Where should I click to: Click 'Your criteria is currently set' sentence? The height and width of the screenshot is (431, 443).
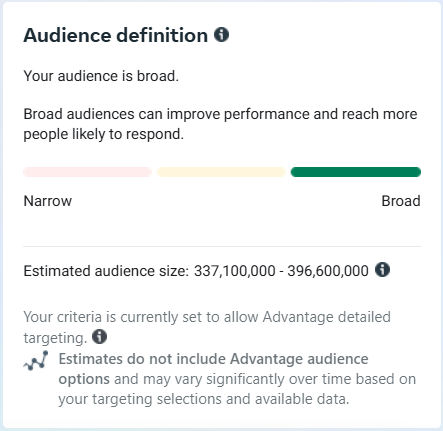coord(207,327)
